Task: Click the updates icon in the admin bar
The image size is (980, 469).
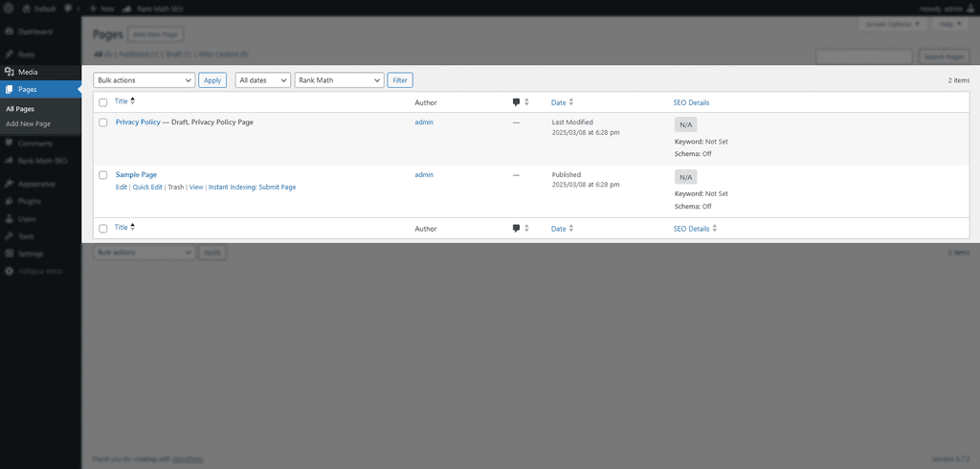Action: 68,9
